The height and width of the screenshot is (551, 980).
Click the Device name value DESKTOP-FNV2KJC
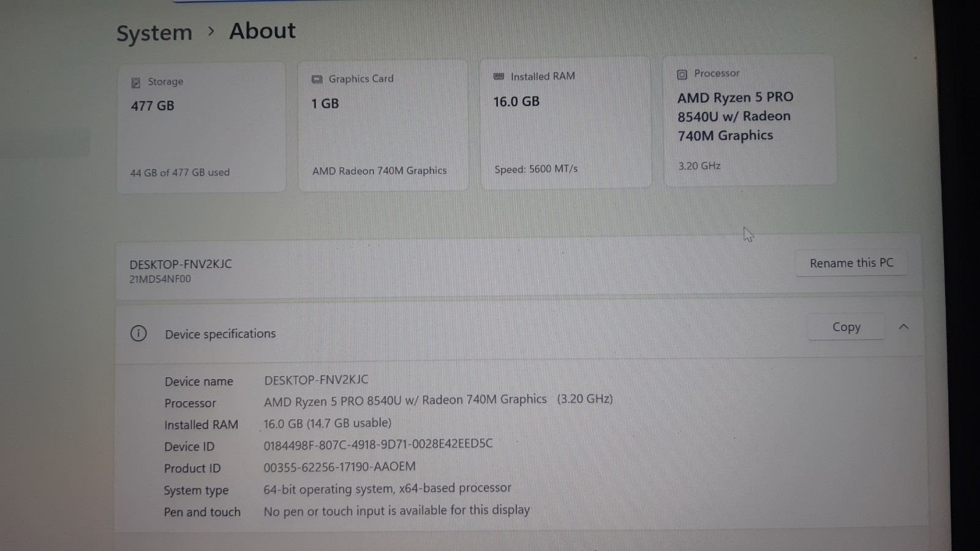(316, 380)
